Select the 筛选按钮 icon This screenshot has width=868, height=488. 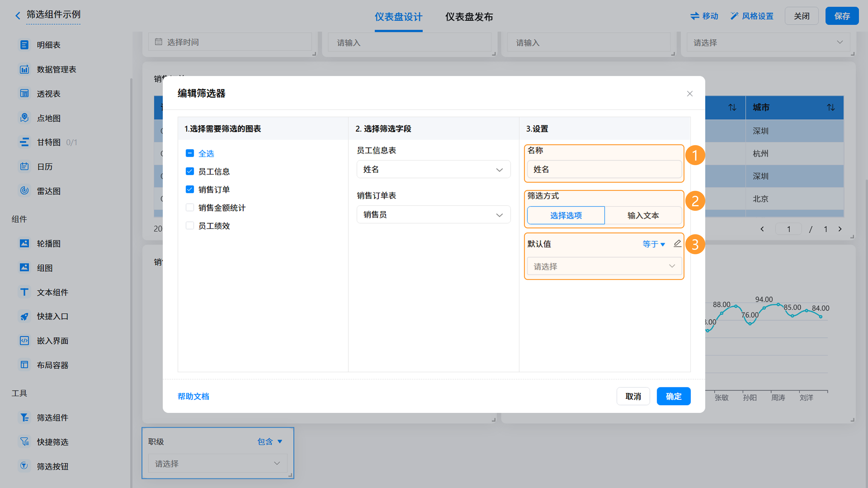[24, 466]
